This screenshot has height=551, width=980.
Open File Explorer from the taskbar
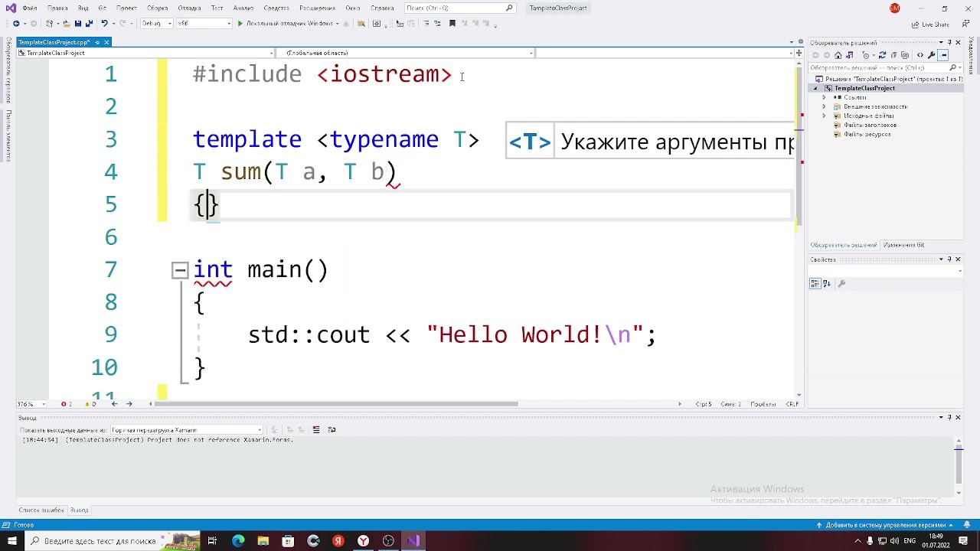click(263, 541)
